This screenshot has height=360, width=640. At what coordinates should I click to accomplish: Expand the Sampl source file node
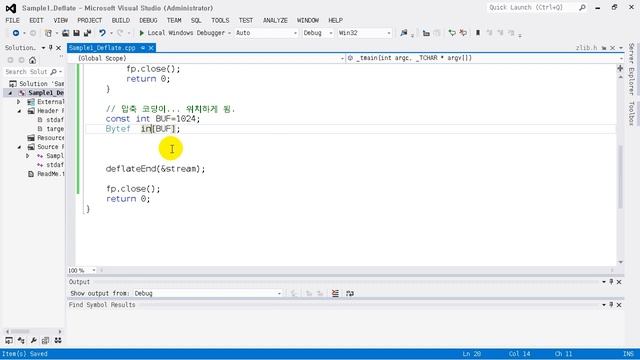click(27, 156)
